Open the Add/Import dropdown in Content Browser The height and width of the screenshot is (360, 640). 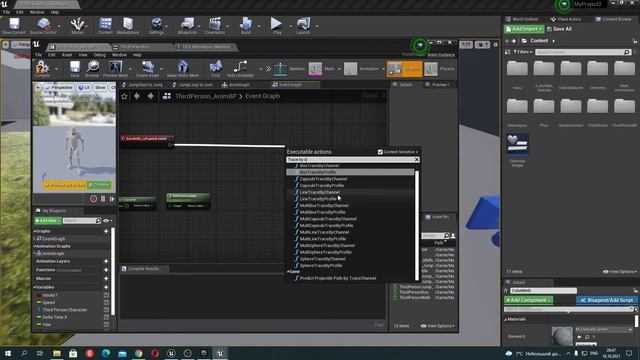pos(524,29)
